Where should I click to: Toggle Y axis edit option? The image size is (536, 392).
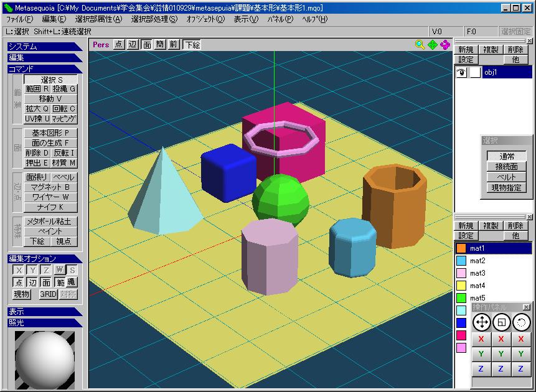click(32, 270)
